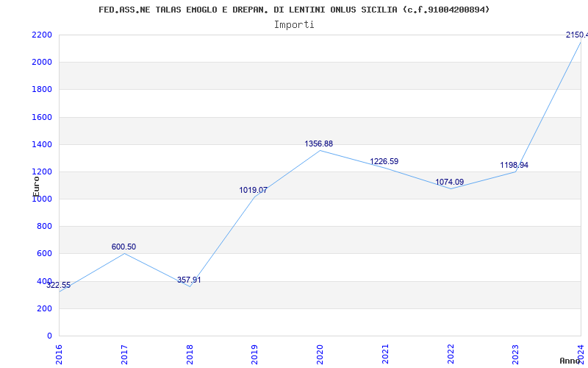Image resolution: width=588 pixels, height=368 pixels.
Task: Select the 1226.59 data label
Action: click(x=384, y=161)
